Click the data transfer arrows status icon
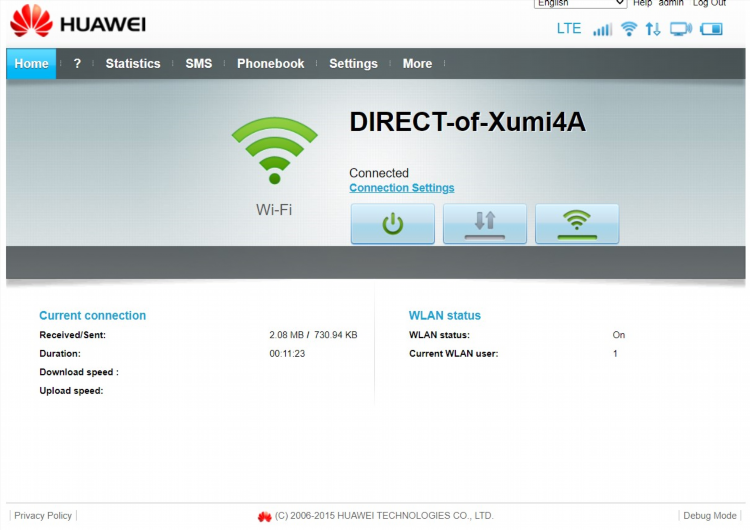Image resolution: width=750 pixels, height=530 pixels. point(653,29)
